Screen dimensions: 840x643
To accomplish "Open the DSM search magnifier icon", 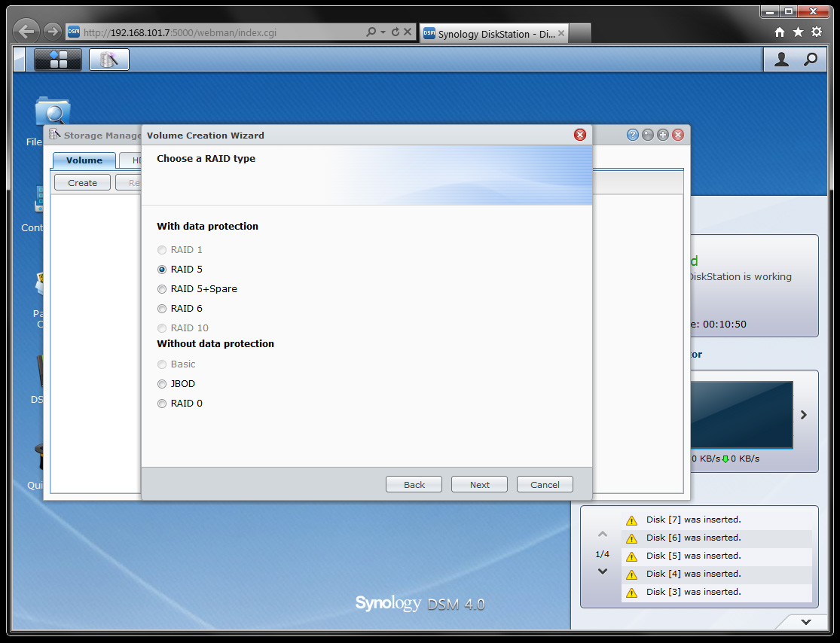I will 811,59.
